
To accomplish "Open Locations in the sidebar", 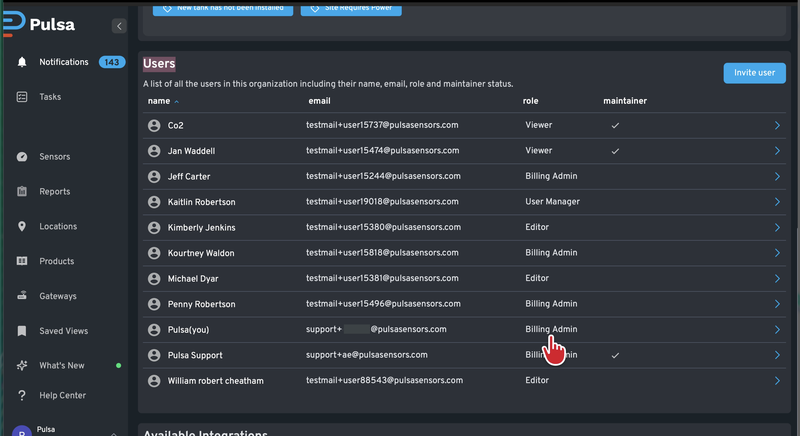I will pos(58,226).
